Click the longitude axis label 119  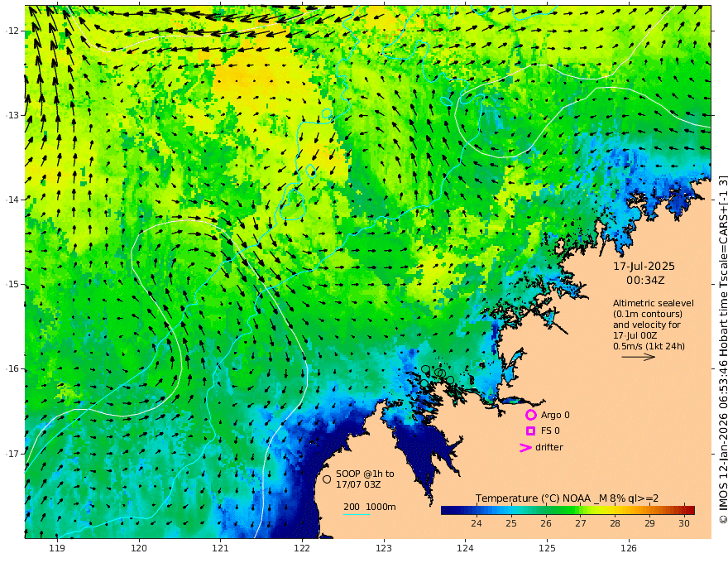click(x=57, y=549)
